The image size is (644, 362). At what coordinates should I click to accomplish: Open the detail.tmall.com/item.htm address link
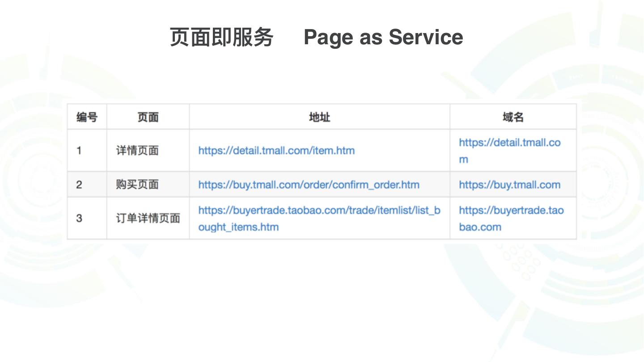click(276, 151)
